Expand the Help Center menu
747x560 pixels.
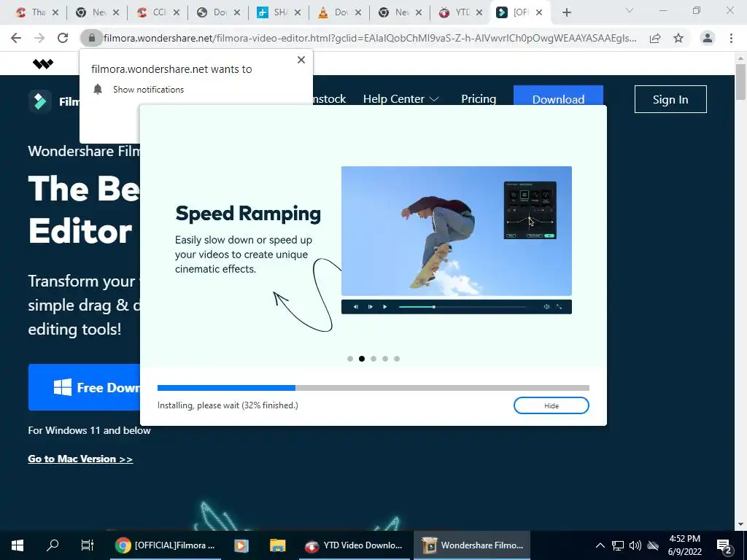(x=400, y=99)
